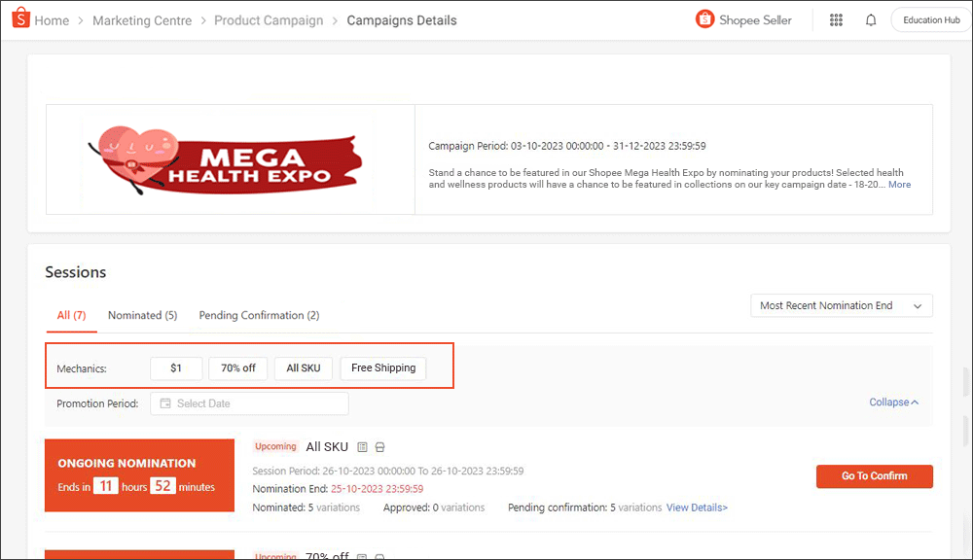Click the Go To Confirm button

[x=874, y=476]
